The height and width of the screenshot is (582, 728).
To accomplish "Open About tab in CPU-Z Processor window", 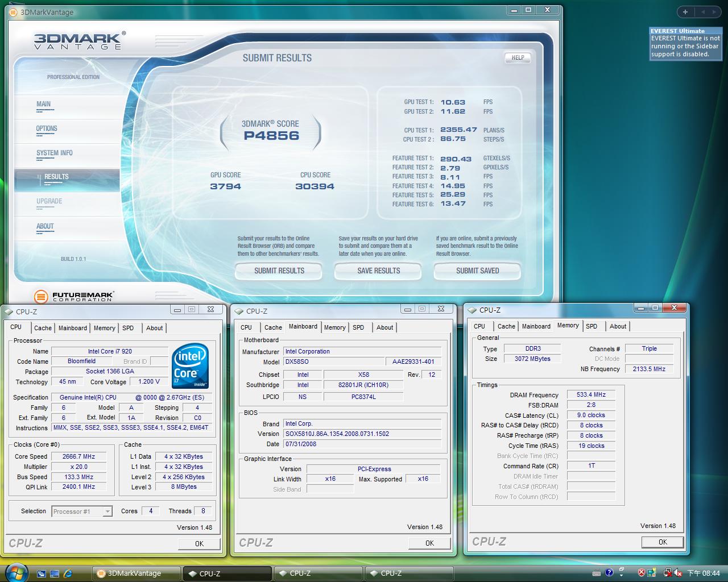I will 154,328.
